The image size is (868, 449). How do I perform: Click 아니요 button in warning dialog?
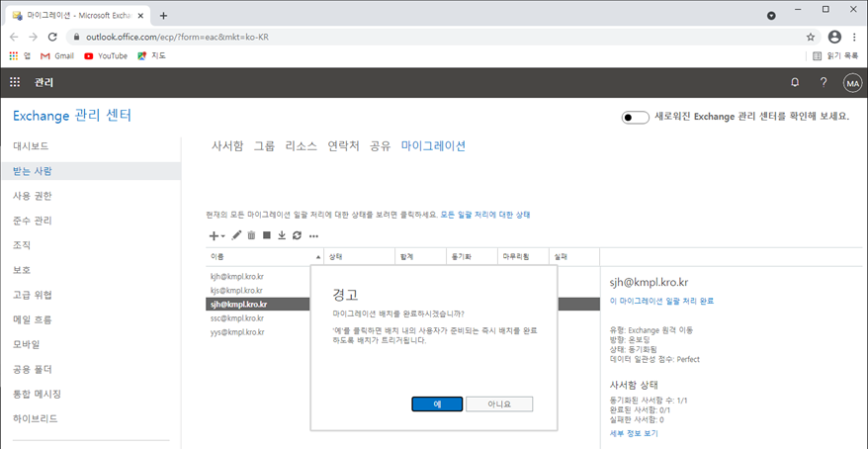tap(499, 404)
